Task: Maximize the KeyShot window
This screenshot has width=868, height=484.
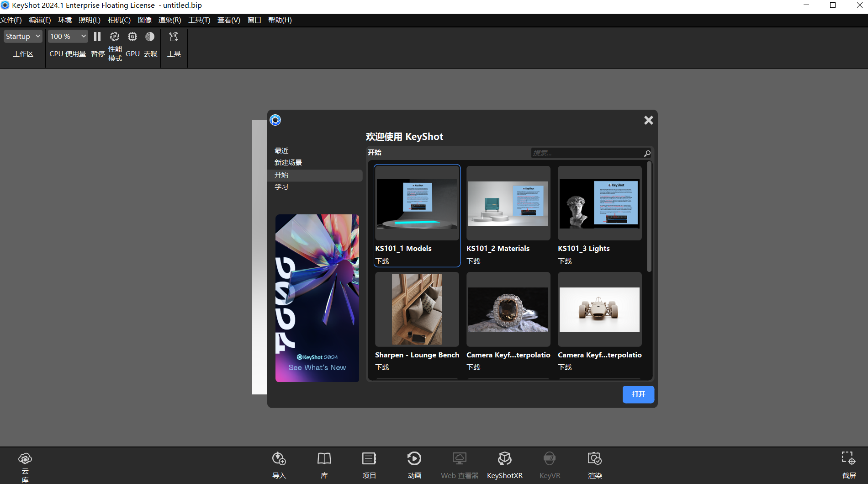Action: pos(833,5)
